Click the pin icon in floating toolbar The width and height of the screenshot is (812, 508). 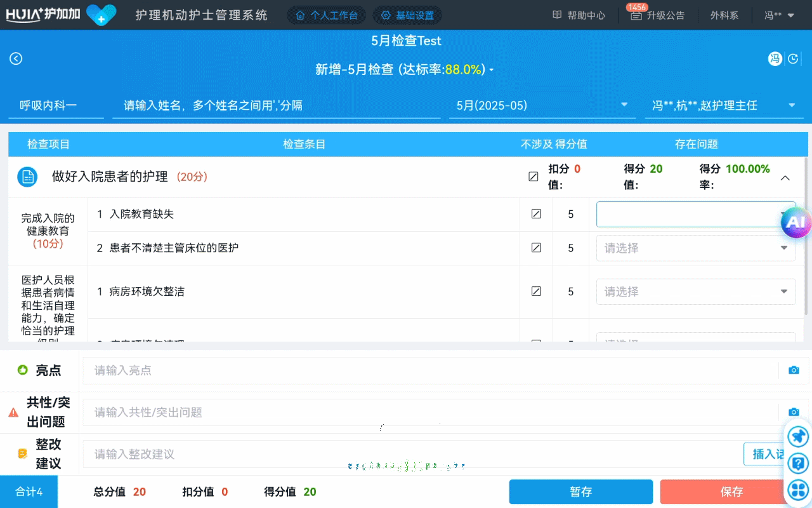pyautogui.click(x=798, y=436)
